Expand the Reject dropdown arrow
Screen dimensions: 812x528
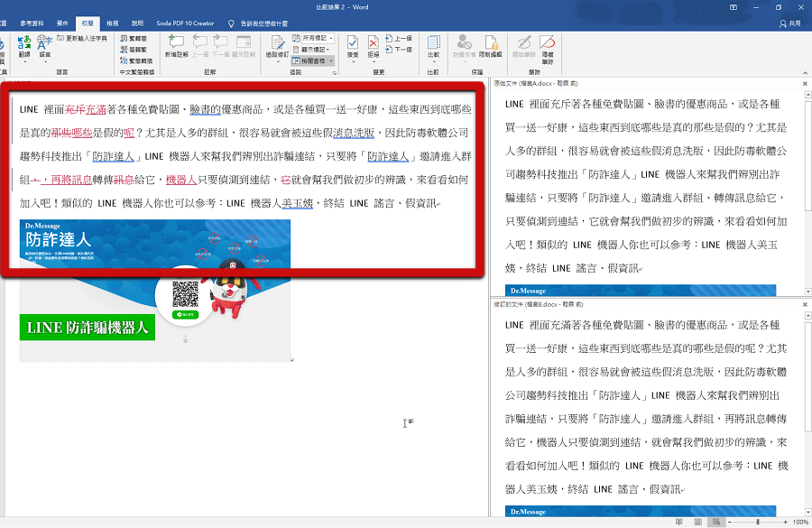coord(374,61)
